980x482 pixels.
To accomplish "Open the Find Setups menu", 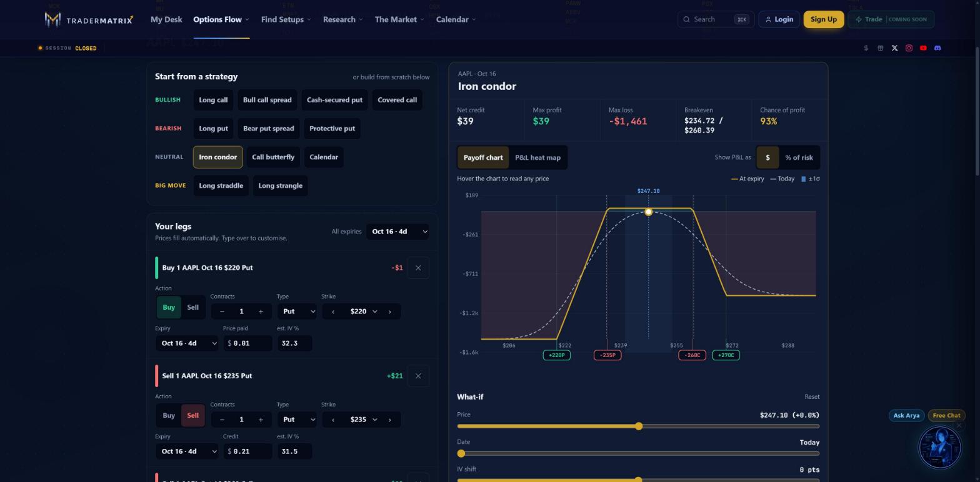I will [286, 19].
